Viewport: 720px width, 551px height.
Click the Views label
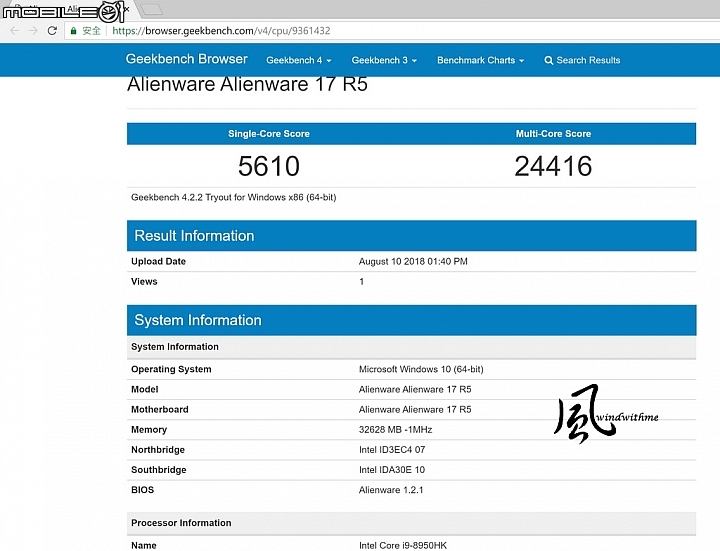click(144, 281)
